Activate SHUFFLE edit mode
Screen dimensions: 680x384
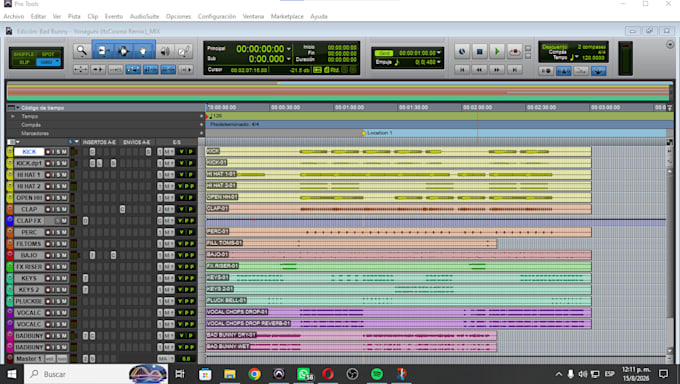[23, 54]
